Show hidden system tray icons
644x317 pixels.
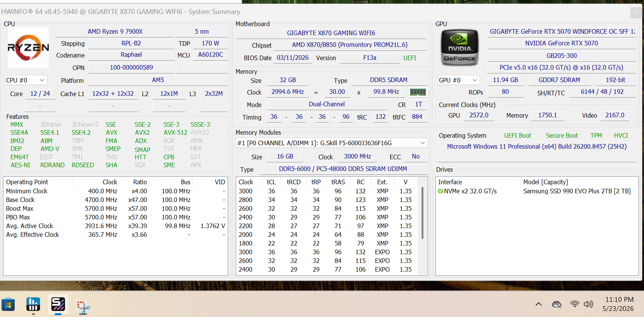539,304
